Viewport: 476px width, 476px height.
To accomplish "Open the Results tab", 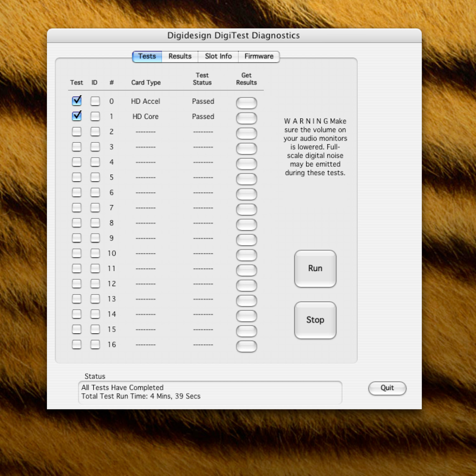I will pyautogui.click(x=180, y=56).
